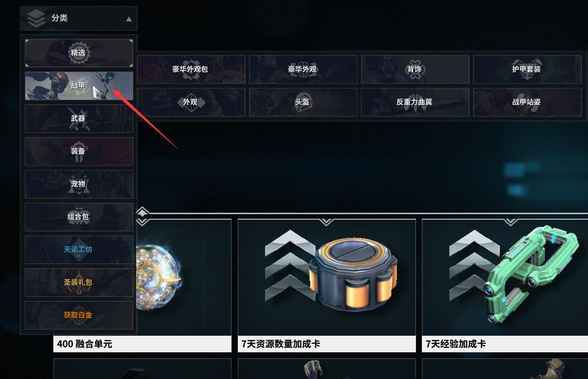Open the 7天经验加成卡 item thumbnail

click(x=505, y=278)
